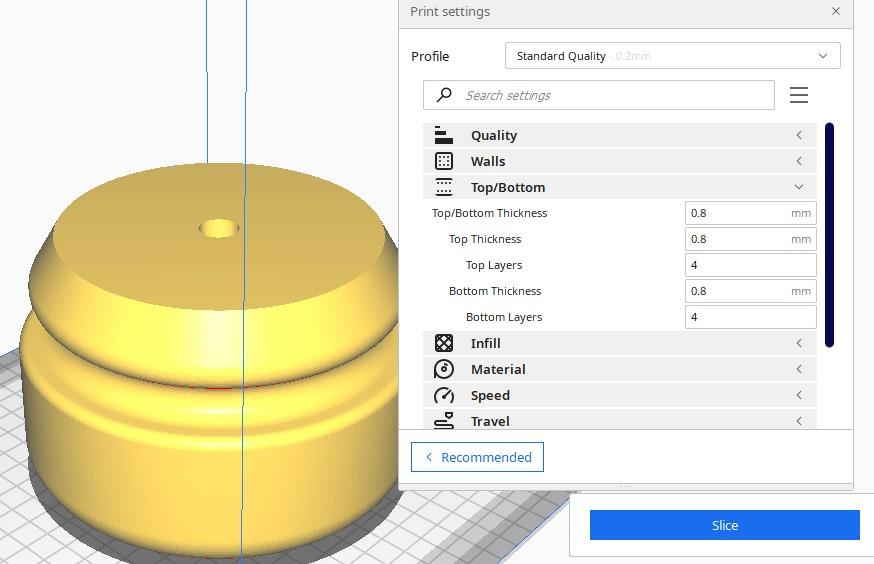Select the Infill section header text

(x=485, y=343)
